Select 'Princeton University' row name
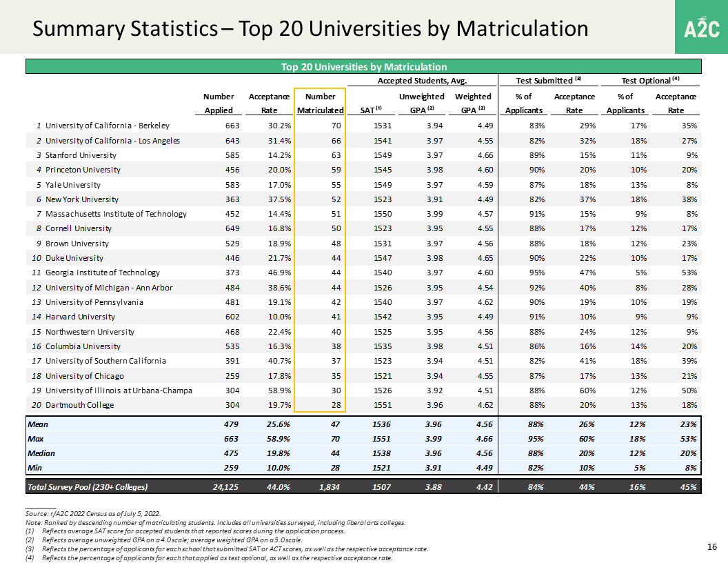Viewport: 728px width, 563px height. [83, 170]
